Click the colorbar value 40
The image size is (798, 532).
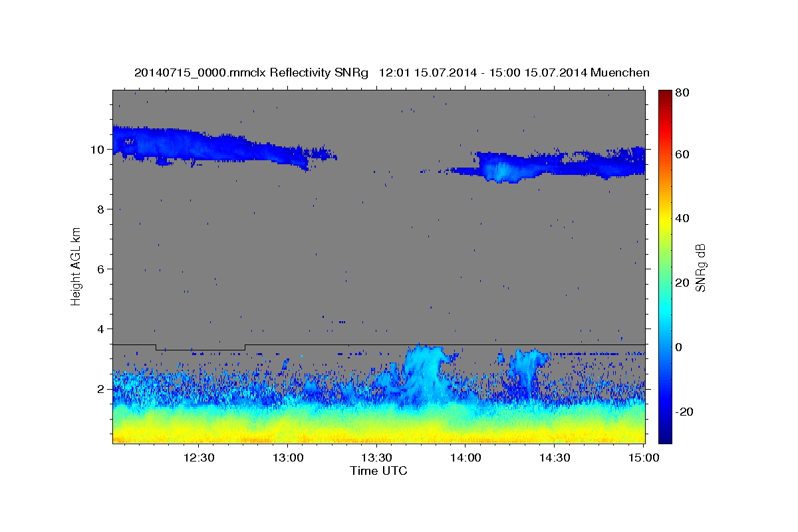pos(682,218)
